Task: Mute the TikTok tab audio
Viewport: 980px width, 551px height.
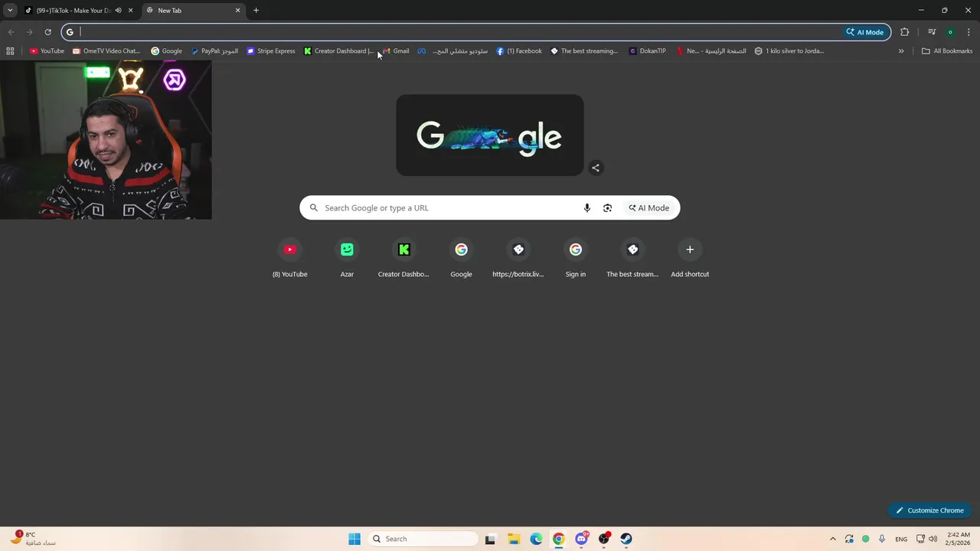Action: (x=118, y=11)
